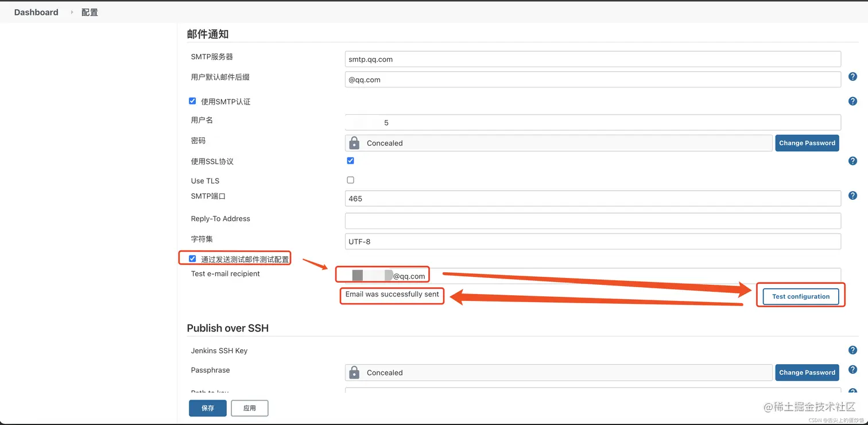This screenshot has height=425, width=868.
Task: Click the SMTP服务器 label
Action: (212, 56)
